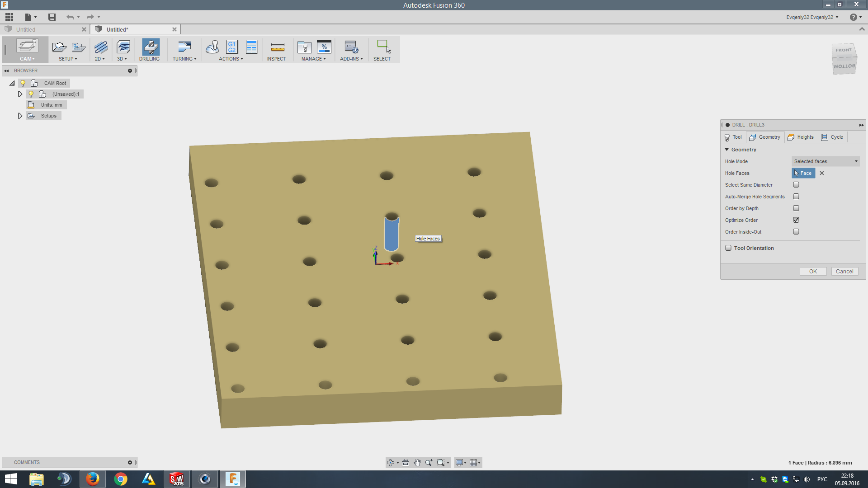Image resolution: width=868 pixels, height=488 pixels.
Task: Click the Select tool icon
Action: (383, 47)
